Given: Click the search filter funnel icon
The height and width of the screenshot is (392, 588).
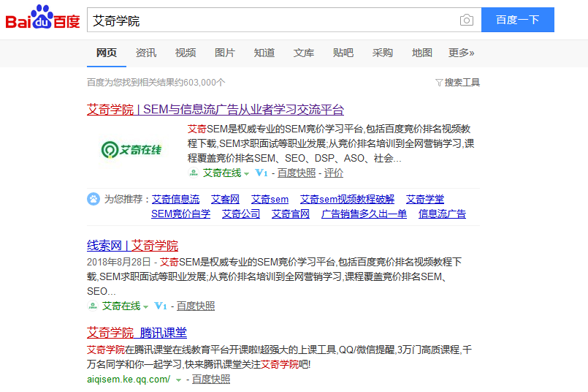Looking at the screenshot, I should point(439,82).
